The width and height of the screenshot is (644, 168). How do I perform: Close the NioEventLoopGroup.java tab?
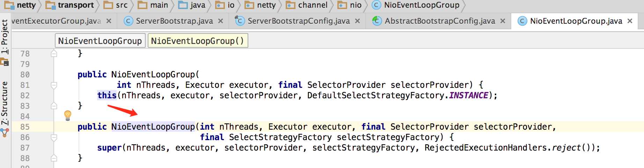(630, 21)
